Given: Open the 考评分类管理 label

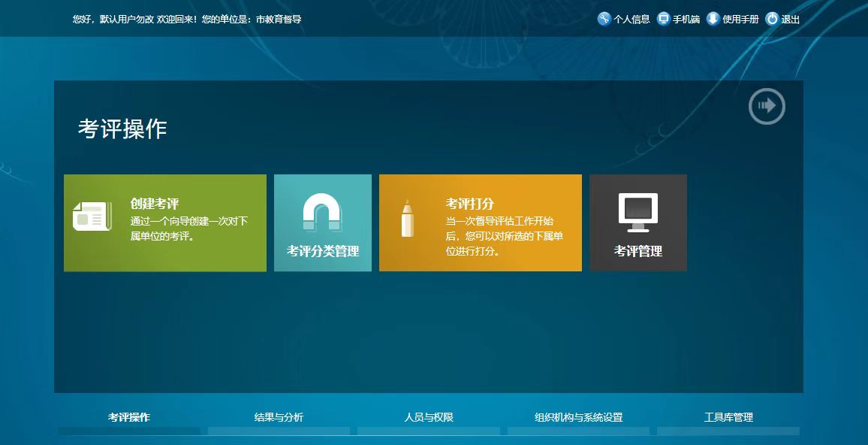Looking at the screenshot, I should (323, 251).
